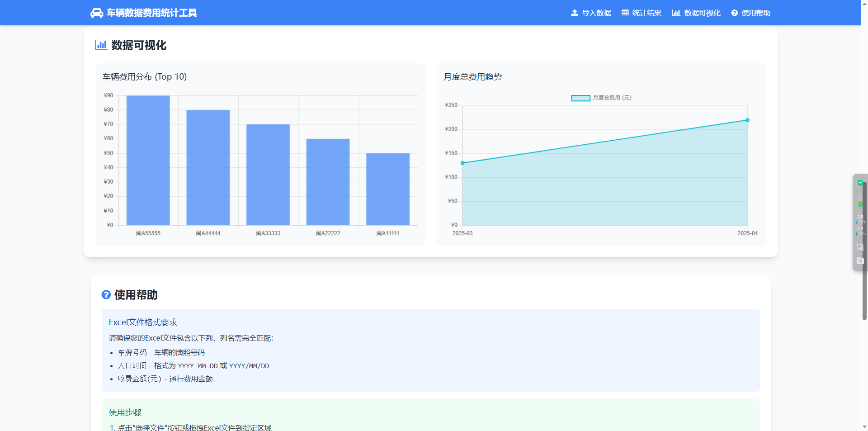Click the 闽A55555 axis label

(148, 233)
